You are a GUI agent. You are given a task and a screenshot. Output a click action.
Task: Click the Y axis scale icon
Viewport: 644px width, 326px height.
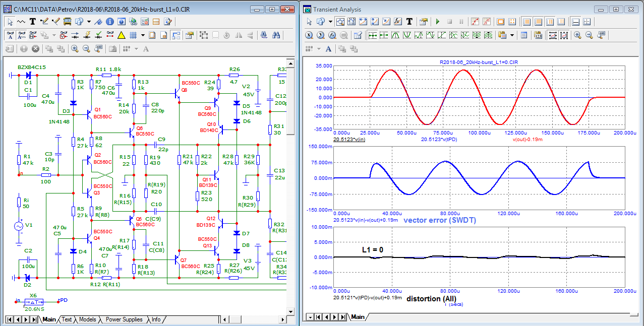(320, 35)
